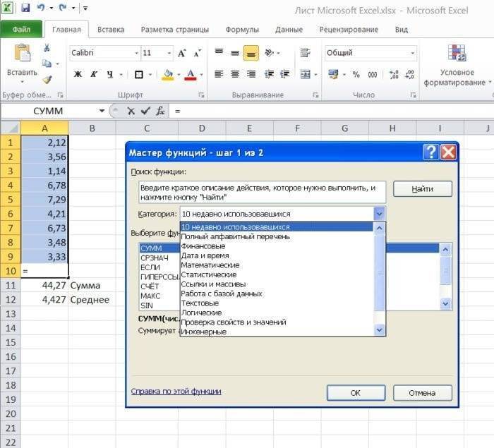Click the fx Insert Function icon
Image resolution: width=494 pixels, height=448 pixels.
pos(160,111)
